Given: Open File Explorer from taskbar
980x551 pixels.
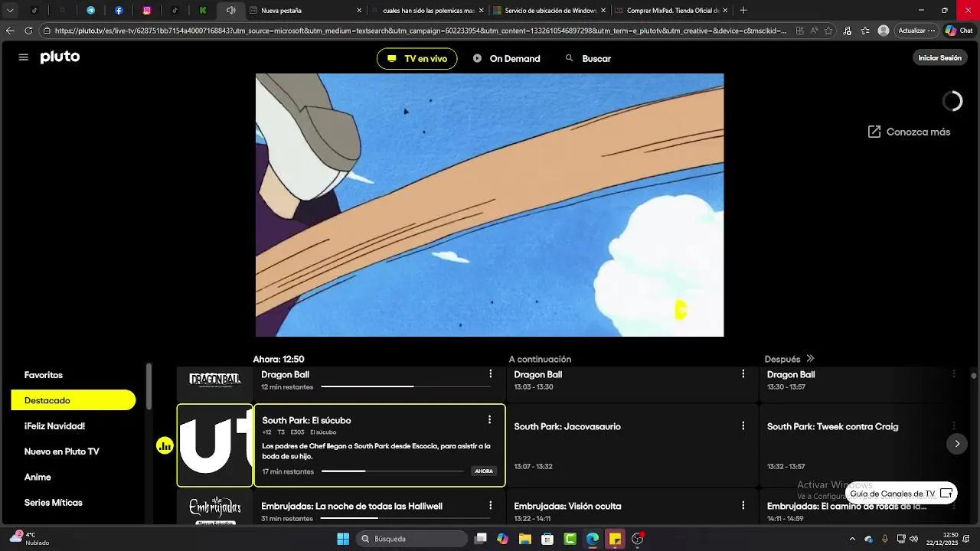Looking at the screenshot, I should pyautogui.click(x=525, y=539).
